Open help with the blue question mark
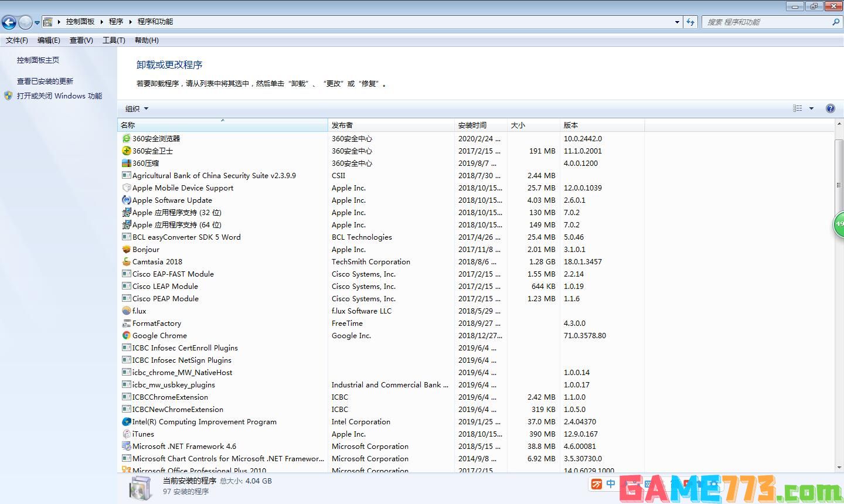Image resolution: width=844 pixels, height=504 pixels. pyautogui.click(x=830, y=108)
